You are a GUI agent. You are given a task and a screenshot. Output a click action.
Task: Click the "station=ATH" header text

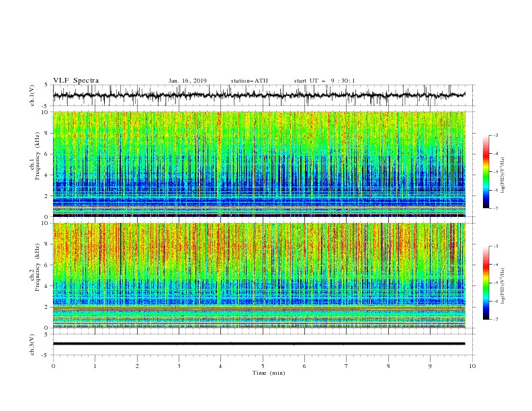click(x=249, y=81)
